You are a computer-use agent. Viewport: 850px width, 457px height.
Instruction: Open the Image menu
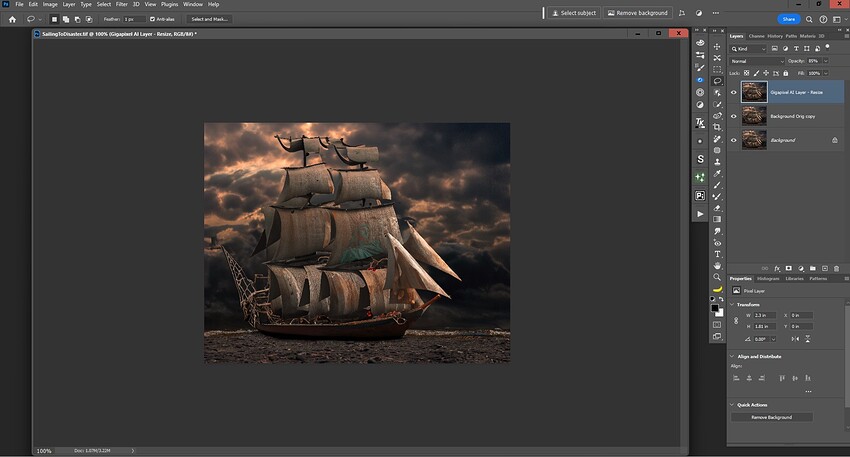[x=50, y=4]
